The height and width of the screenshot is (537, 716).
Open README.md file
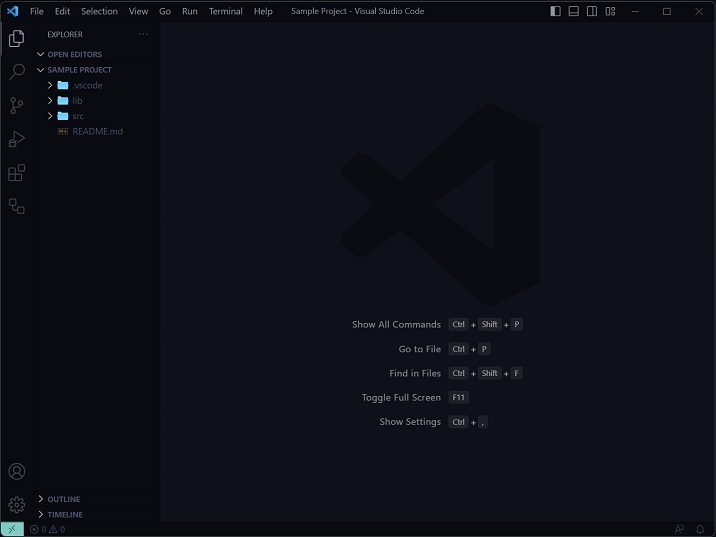click(97, 132)
